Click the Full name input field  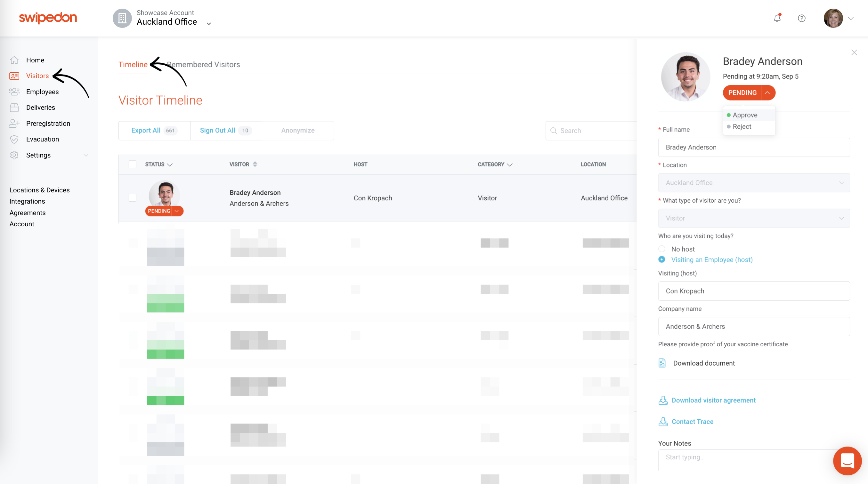click(x=754, y=147)
